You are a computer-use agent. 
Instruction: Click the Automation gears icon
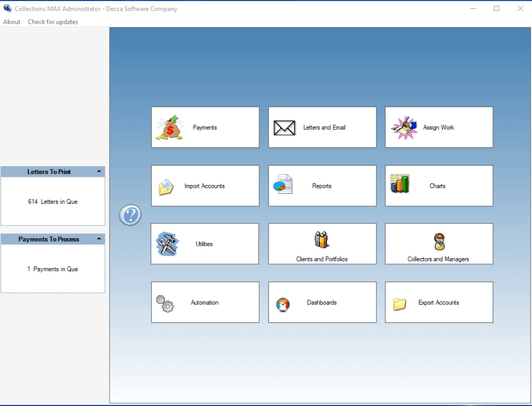(165, 304)
